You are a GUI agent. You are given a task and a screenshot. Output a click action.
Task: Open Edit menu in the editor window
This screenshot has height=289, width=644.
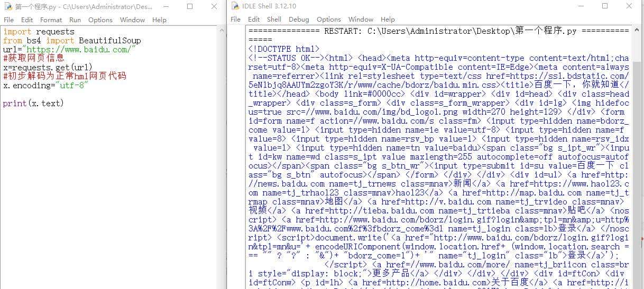click(26, 20)
